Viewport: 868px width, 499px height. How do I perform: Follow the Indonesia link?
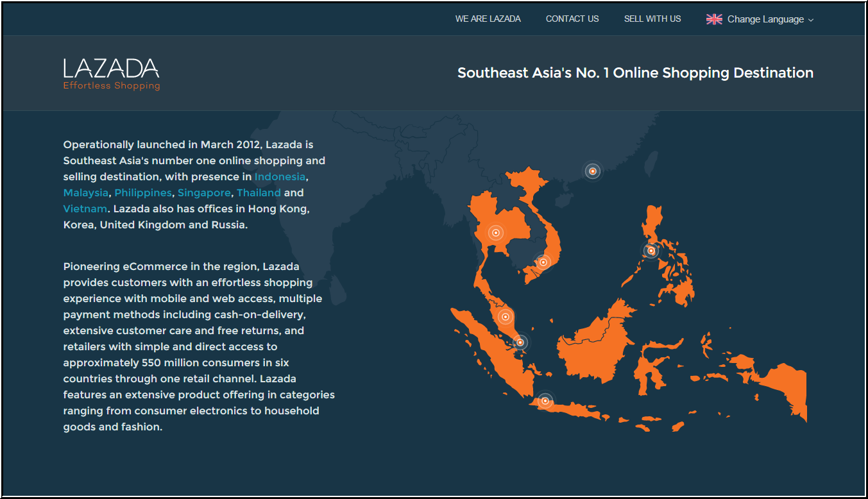coord(280,176)
